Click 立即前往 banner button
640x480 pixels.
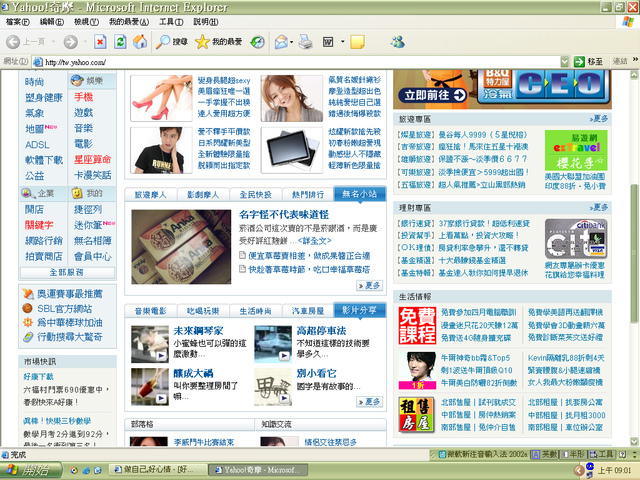433,95
